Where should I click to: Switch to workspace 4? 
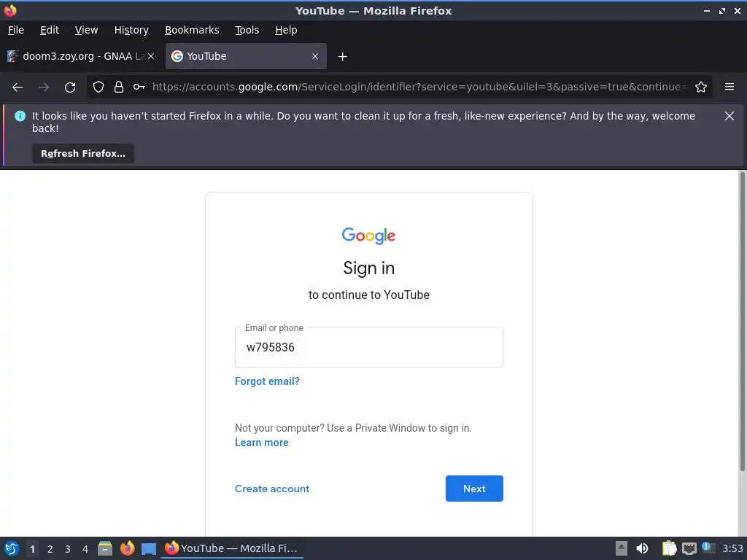(85, 549)
